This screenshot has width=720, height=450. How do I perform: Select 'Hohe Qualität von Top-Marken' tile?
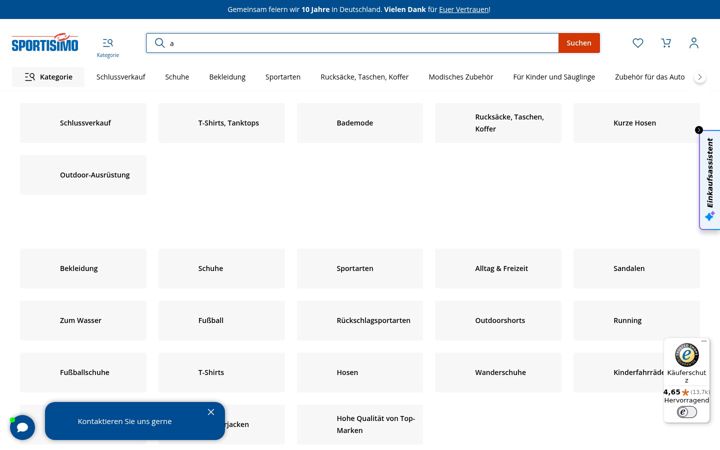tap(360, 424)
